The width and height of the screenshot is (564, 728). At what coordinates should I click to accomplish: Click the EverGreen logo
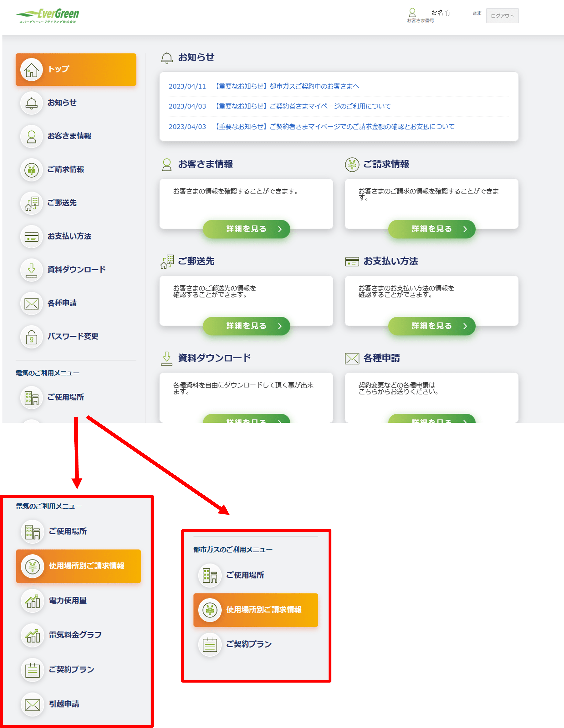47,16
